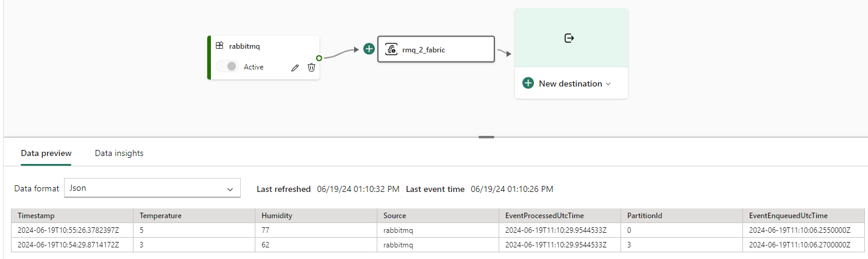The width and height of the screenshot is (868, 259).
Task: Select the rmq_2_fabric stream node
Action: 436,49
